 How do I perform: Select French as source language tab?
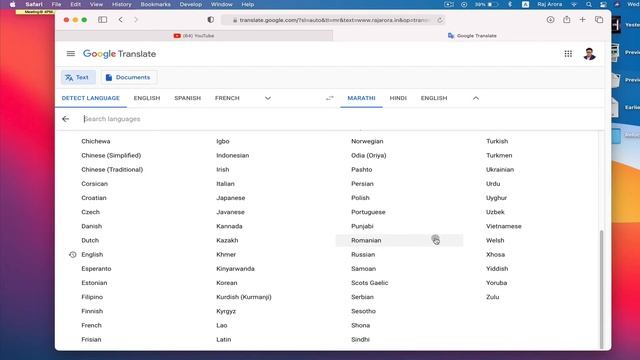click(x=227, y=98)
